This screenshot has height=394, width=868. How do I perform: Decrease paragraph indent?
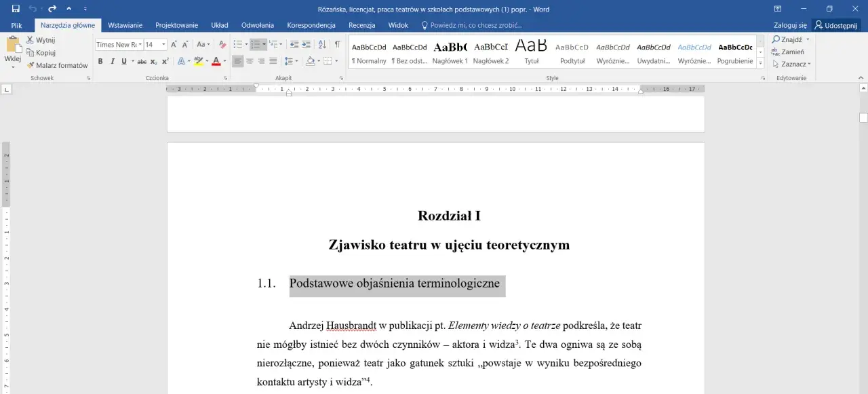point(294,44)
